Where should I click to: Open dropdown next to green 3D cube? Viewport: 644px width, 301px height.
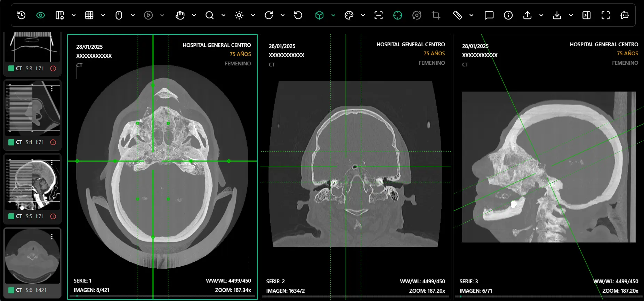coord(333,15)
